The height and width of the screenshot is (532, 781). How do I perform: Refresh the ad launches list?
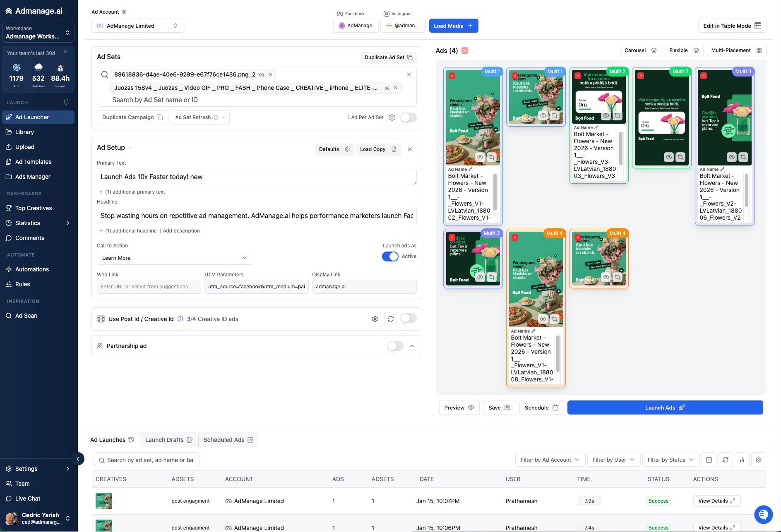click(726, 460)
